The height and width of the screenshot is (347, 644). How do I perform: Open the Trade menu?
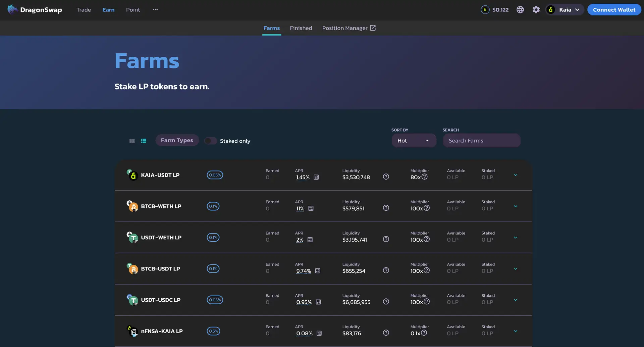[84, 10]
